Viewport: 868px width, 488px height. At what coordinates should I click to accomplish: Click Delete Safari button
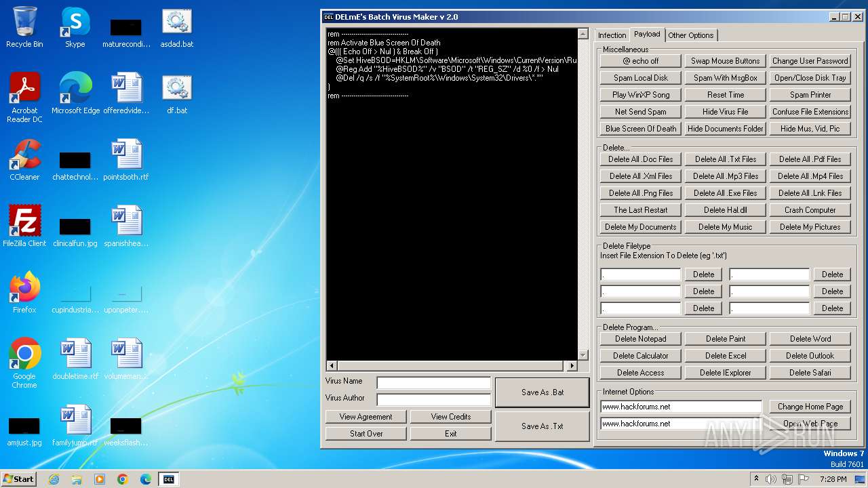click(x=810, y=373)
